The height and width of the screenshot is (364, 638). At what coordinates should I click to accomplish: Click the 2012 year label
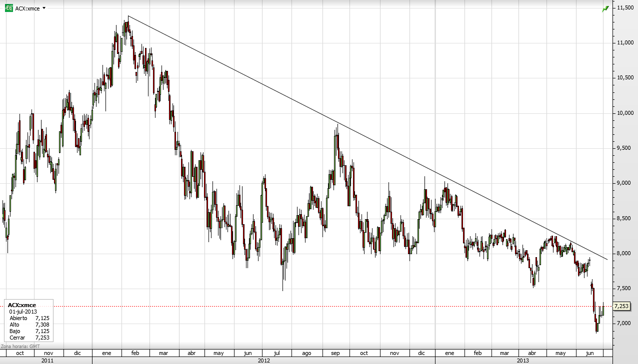click(x=264, y=360)
